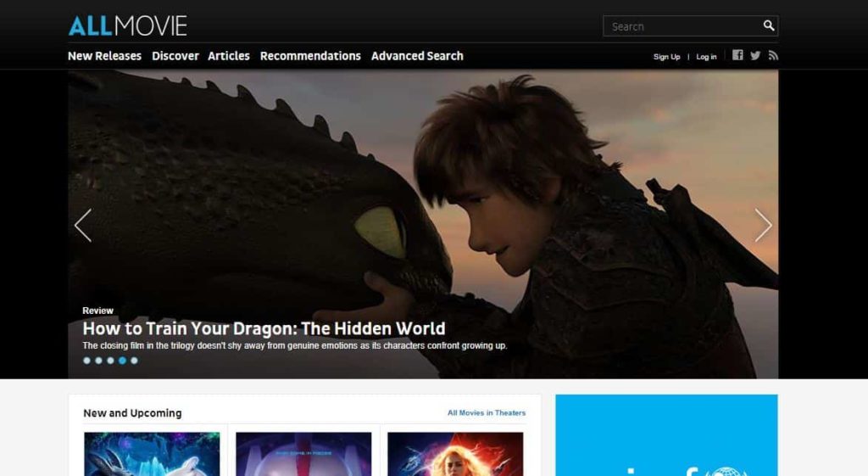Open the Recommendations menu
868x476 pixels.
pos(310,56)
